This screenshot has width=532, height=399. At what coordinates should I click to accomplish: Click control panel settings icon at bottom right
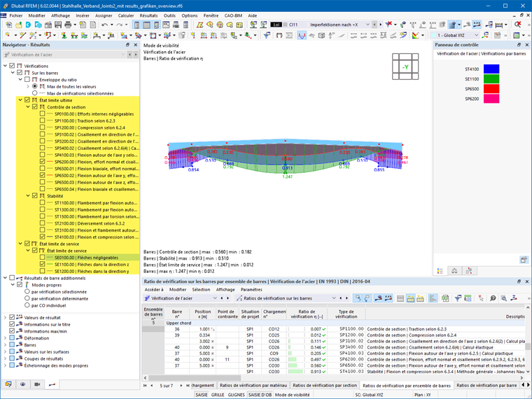(x=523, y=259)
